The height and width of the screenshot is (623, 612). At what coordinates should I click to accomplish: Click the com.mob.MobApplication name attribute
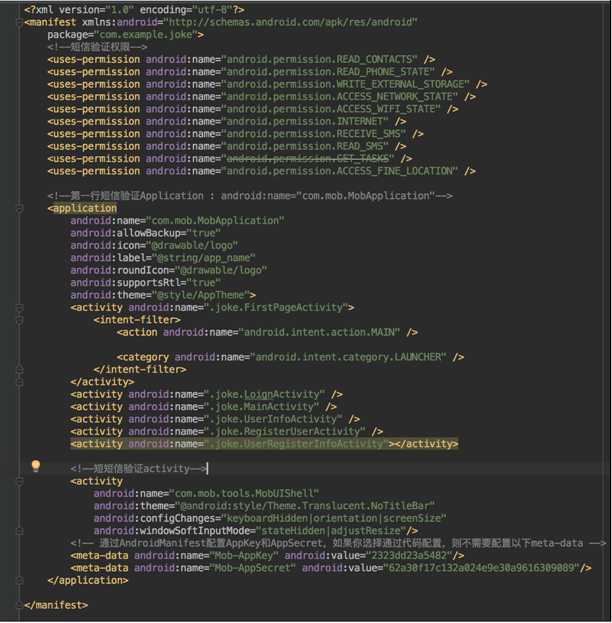[x=177, y=221]
